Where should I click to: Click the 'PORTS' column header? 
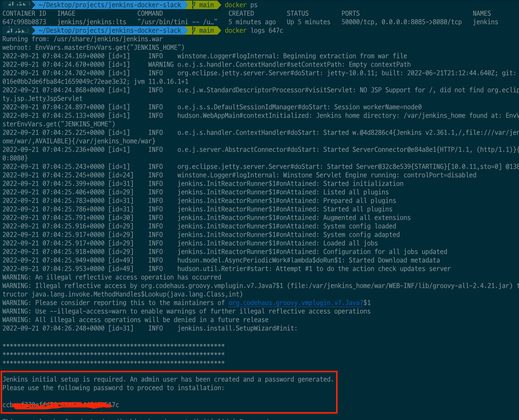click(x=351, y=13)
